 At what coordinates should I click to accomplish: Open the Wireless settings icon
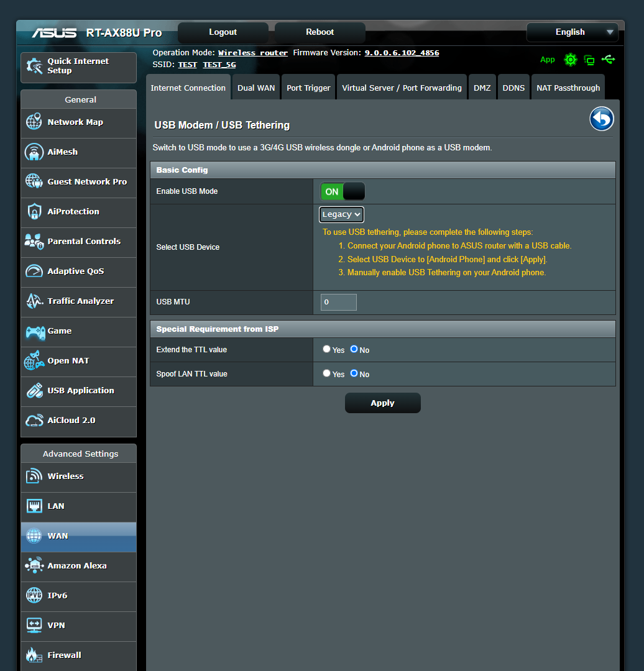click(x=34, y=476)
